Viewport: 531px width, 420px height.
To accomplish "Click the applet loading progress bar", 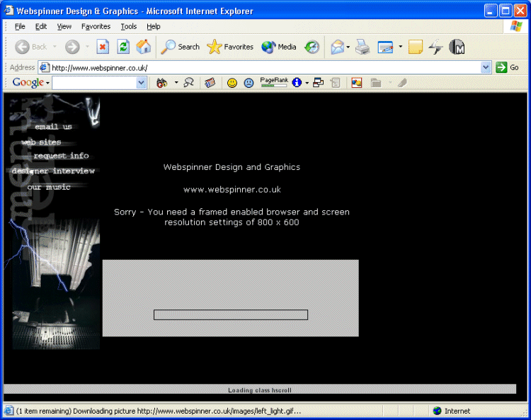I will 231,314.
